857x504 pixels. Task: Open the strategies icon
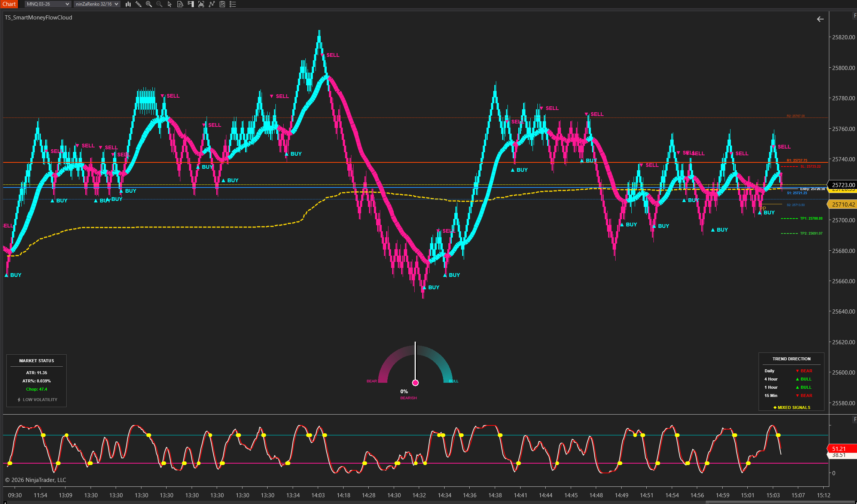pyautogui.click(x=212, y=4)
